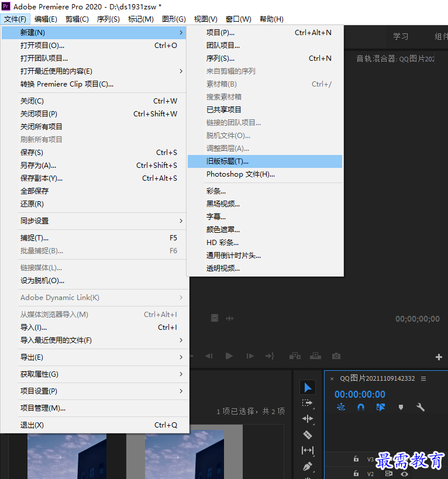Toggle the V2 track lock
This screenshot has height=479, width=448.
356,474
